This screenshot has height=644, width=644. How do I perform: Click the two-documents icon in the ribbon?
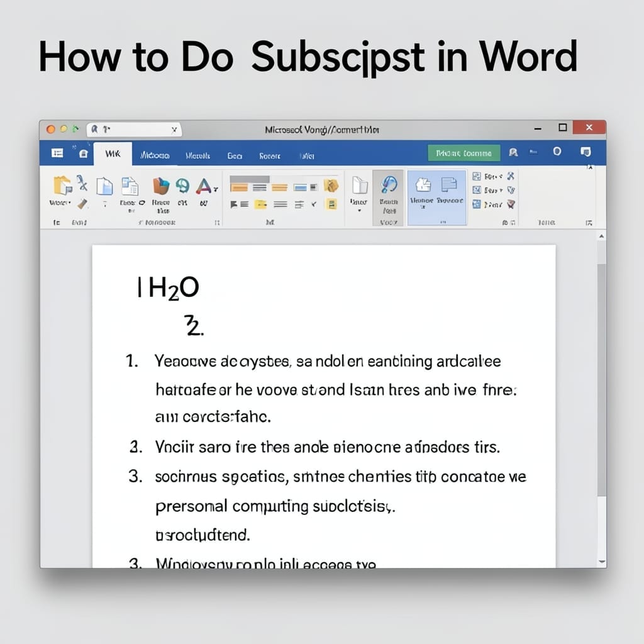click(130, 186)
